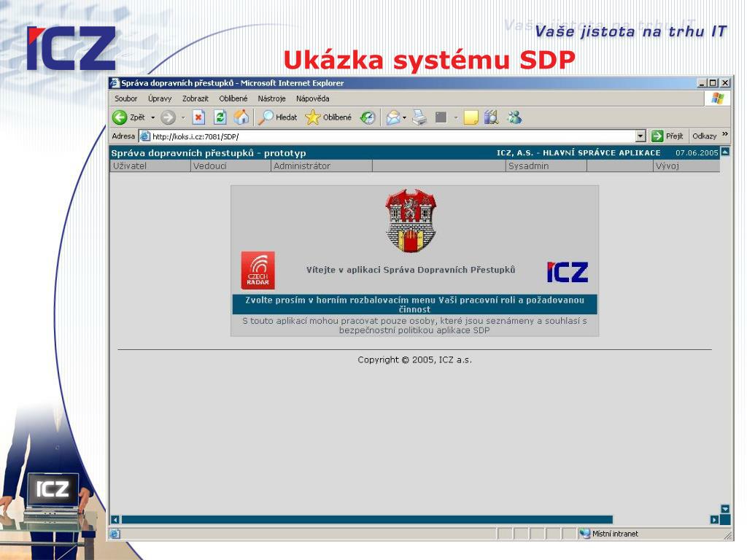The height and width of the screenshot is (560, 747).
Task: Print the page with the printer icon
Action: [419, 117]
